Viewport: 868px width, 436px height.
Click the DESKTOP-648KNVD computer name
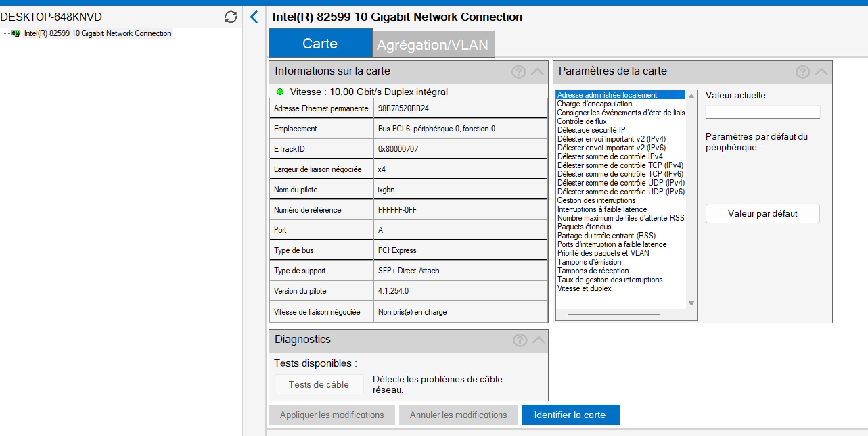[51, 17]
